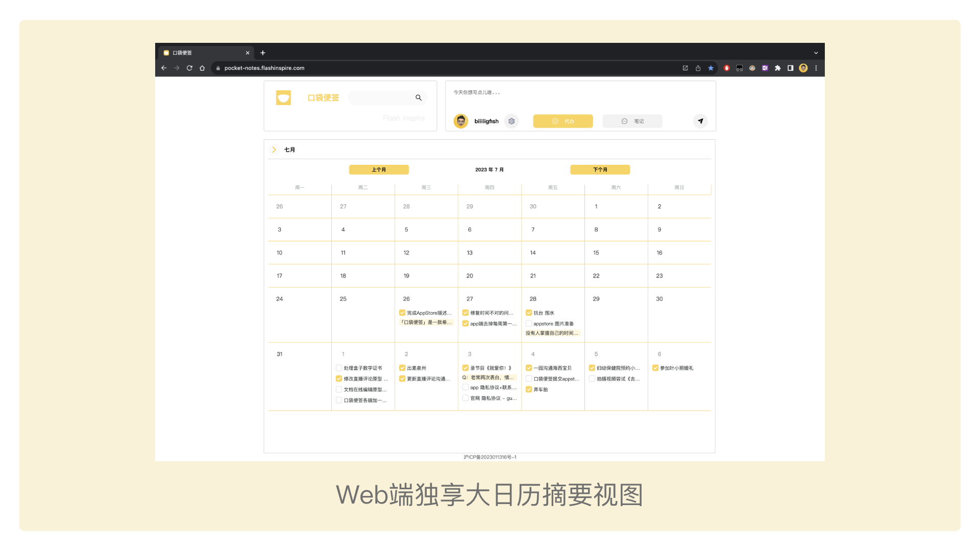Click the biiiigfish user avatar
The width and height of the screenshot is (980, 551).
click(461, 121)
